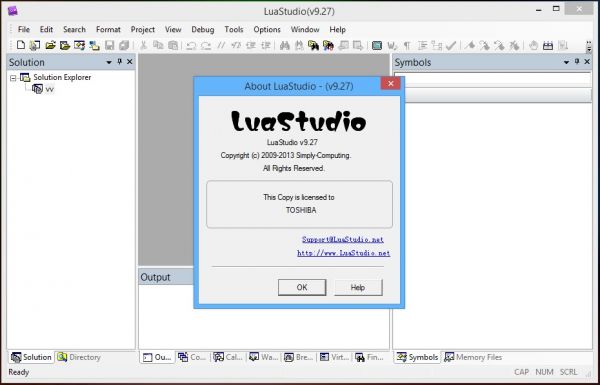Open the http://www.LuaStudio.net link
The width and height of the screenshot is (600, 385).
[343, 253]
